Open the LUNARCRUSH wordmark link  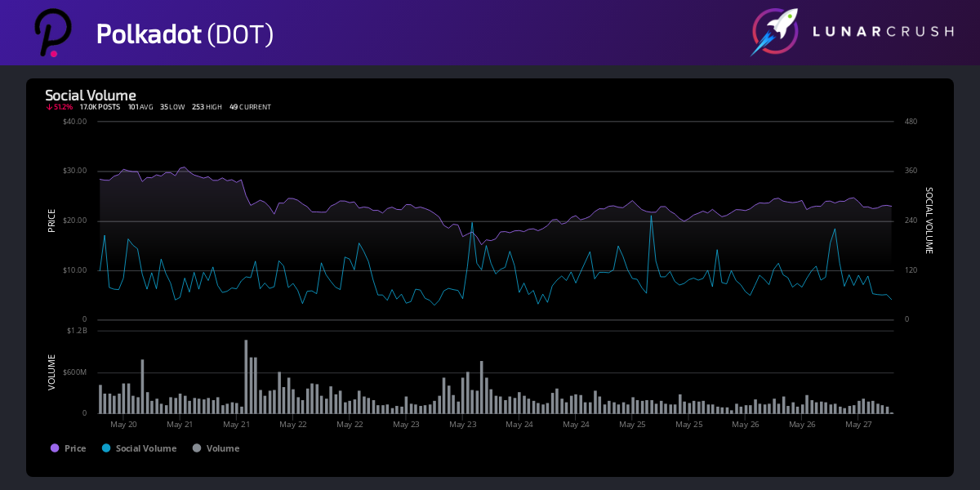click(883, 32)
